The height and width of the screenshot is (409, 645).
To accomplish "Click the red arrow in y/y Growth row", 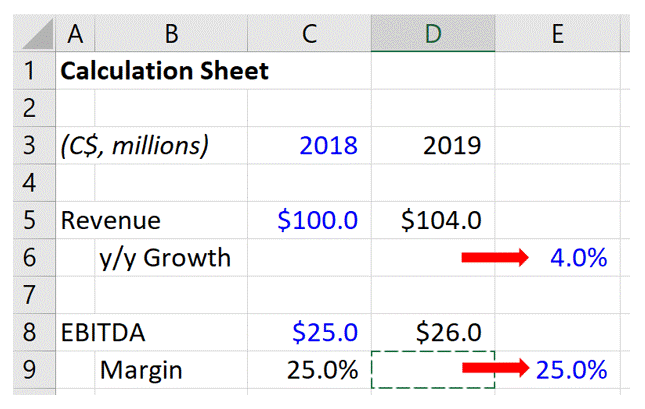I will 494,258.
